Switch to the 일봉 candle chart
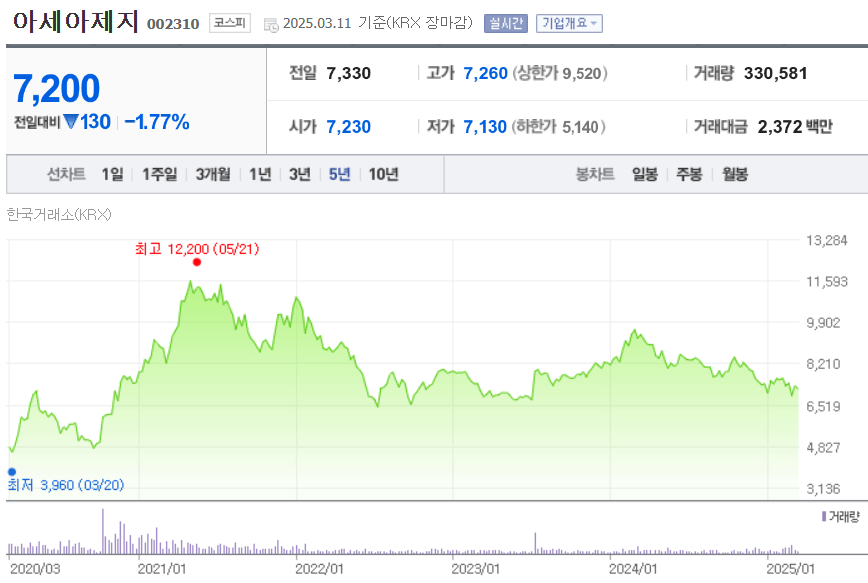 tap(645, 174)
